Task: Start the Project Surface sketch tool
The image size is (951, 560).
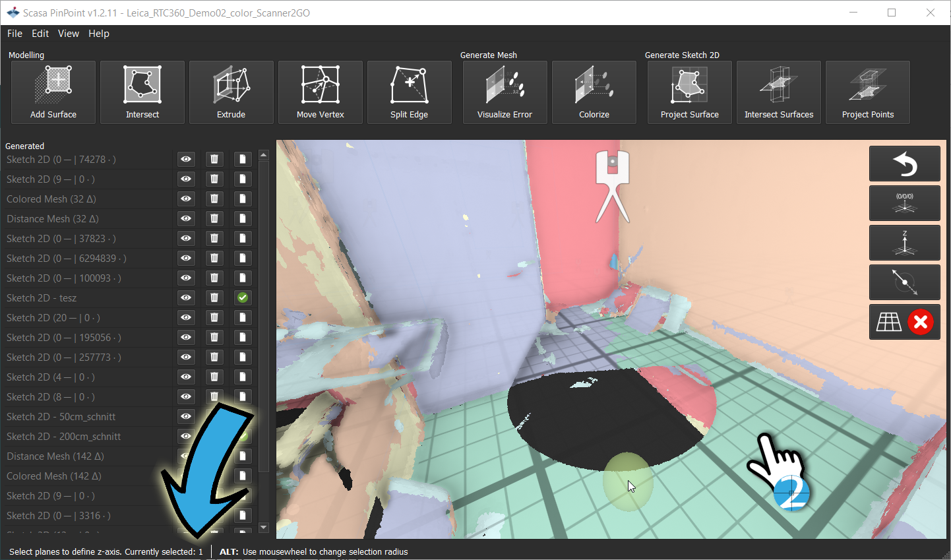Action: click(x=690, y=92)
